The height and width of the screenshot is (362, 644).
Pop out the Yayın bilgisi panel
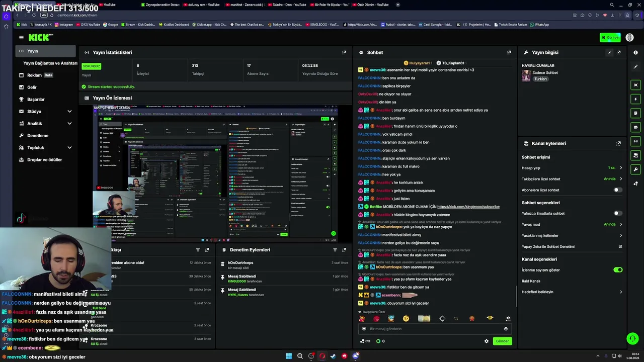coord(618,52)
